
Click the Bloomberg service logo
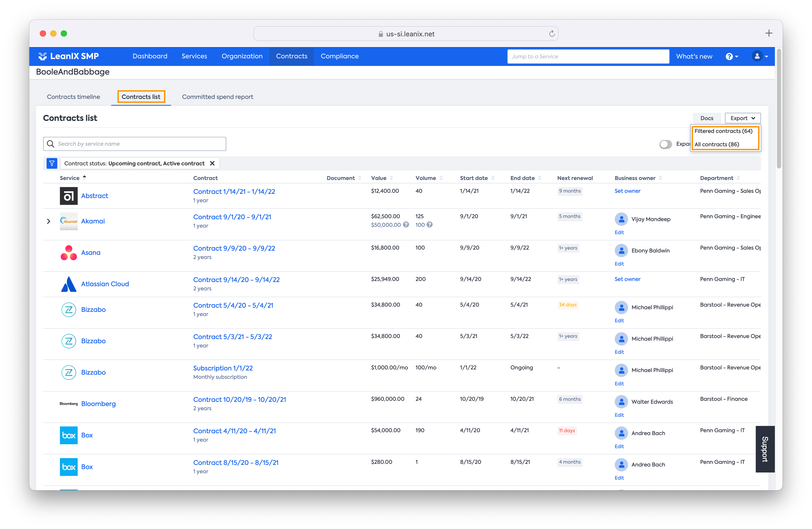pyautogui.click(x=69, y=404)
